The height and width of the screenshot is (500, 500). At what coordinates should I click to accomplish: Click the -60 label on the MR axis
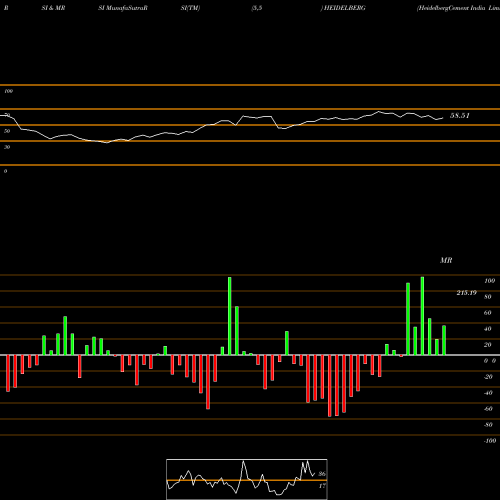pyautogui.click(x=488, y=409)
